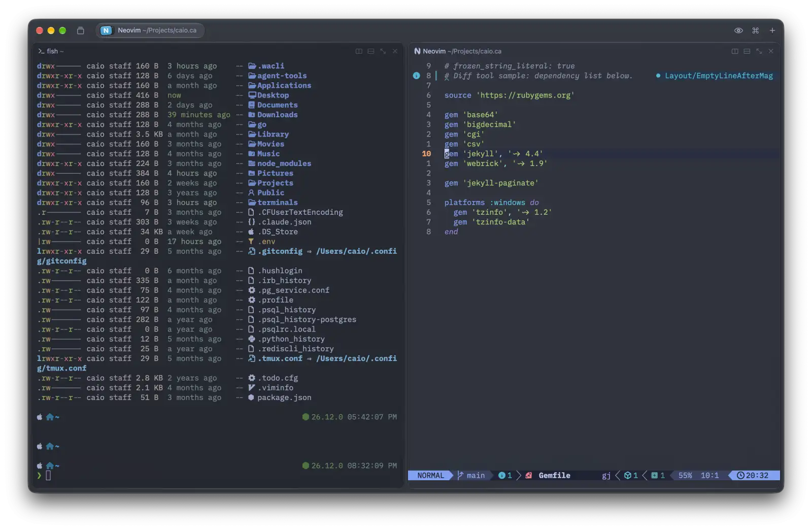Click the Desktop folder entry
This screenshot has height=530, width=812.
[x=268, y=95]
